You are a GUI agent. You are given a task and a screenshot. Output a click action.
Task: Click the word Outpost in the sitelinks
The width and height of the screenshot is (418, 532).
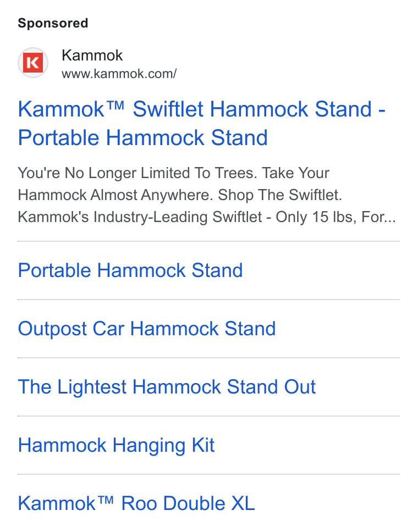pyautogui.click(x=53, y=329)
